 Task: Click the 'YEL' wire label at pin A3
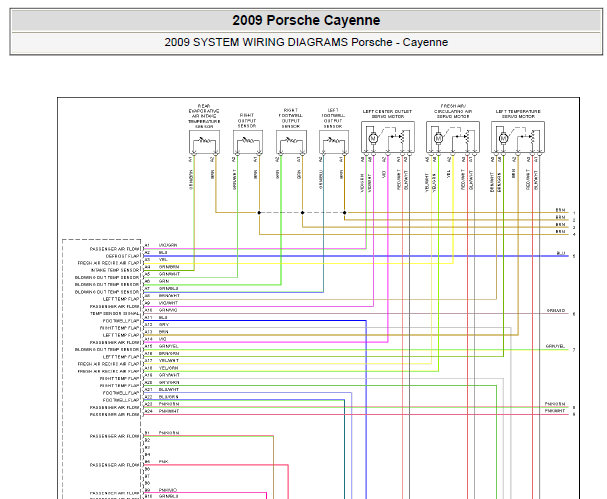coord(163,260)
